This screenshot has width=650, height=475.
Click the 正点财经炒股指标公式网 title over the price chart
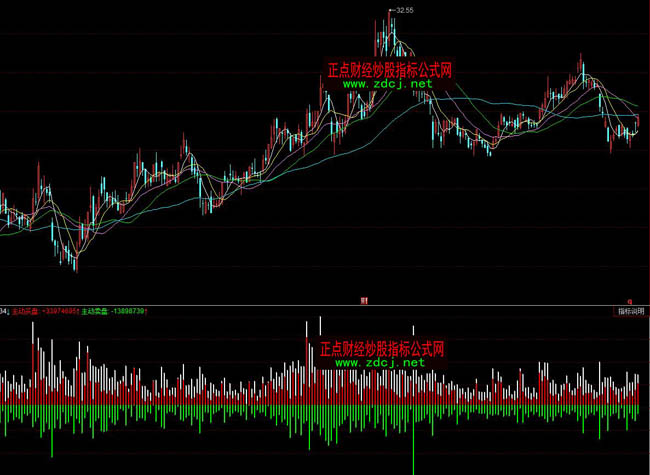390,71
